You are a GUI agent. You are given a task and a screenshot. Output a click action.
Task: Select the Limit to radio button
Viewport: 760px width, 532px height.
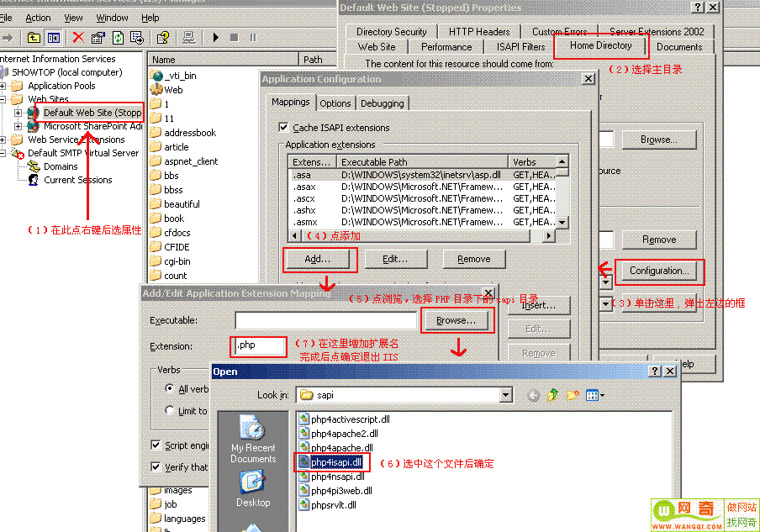point(170,410)
